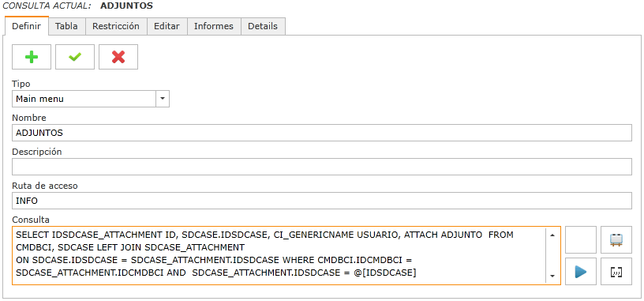Go to the Editar tab

[x=167, y=26]
